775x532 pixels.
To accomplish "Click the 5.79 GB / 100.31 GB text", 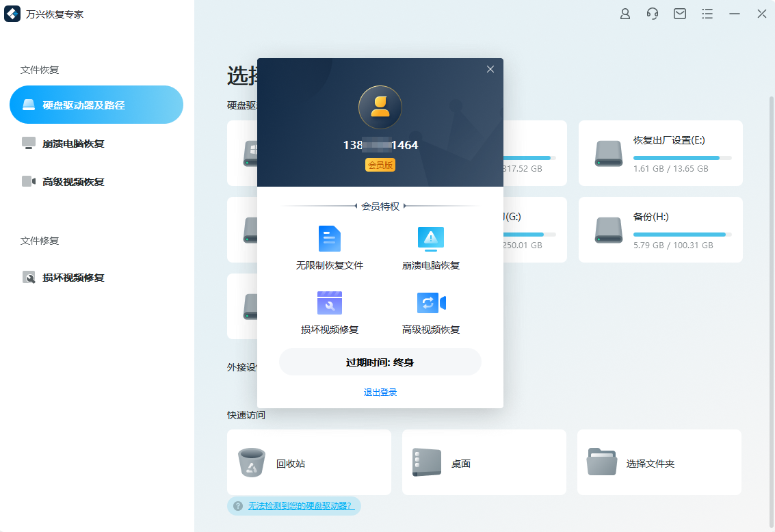I will point(673,245).
